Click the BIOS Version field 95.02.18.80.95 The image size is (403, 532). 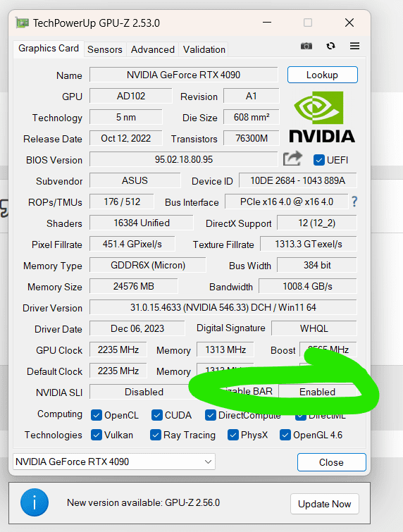click(x=183, y=159)
